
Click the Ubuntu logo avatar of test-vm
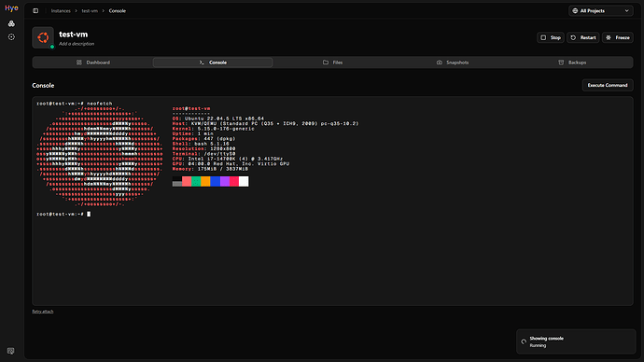click(x=43, y=37)
